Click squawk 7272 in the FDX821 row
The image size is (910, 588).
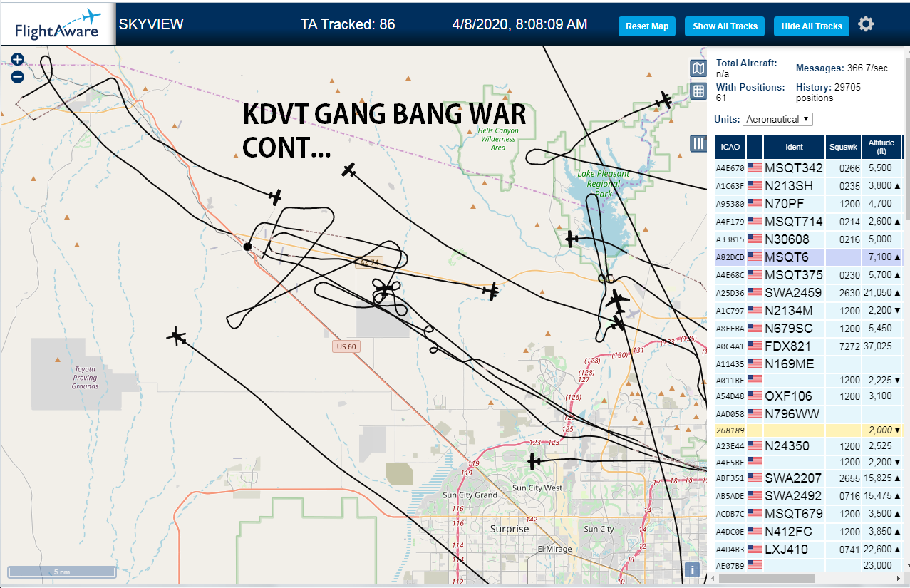pos(849,346)
